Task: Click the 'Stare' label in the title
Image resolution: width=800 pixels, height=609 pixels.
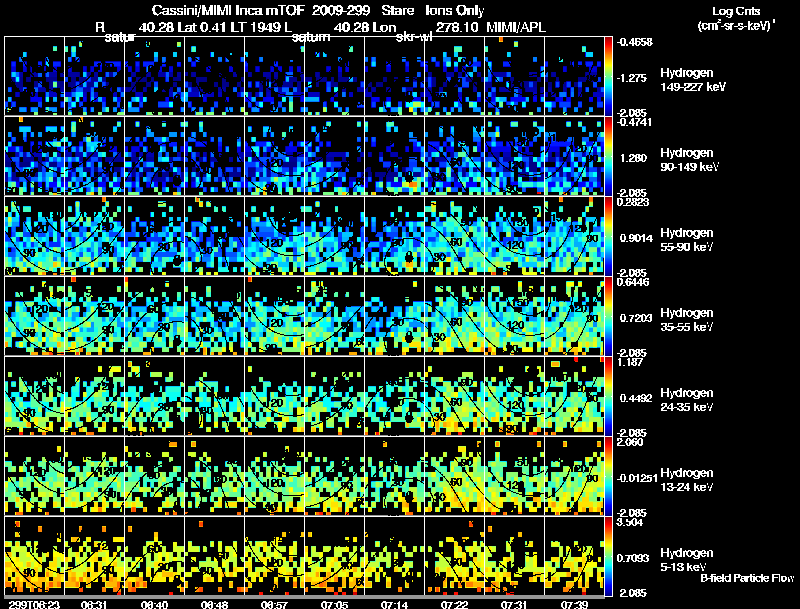Action: (397, 10)
